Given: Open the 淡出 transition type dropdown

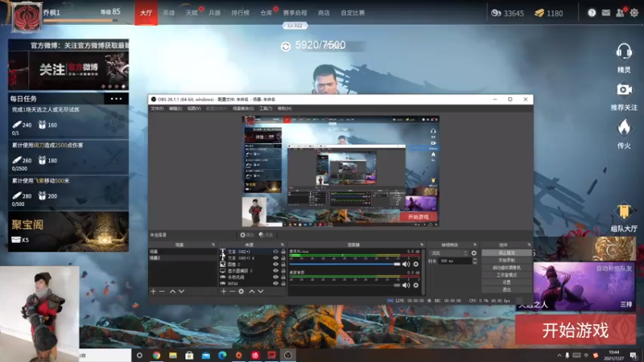Looking at the screenshot, I should click(448, 253).
